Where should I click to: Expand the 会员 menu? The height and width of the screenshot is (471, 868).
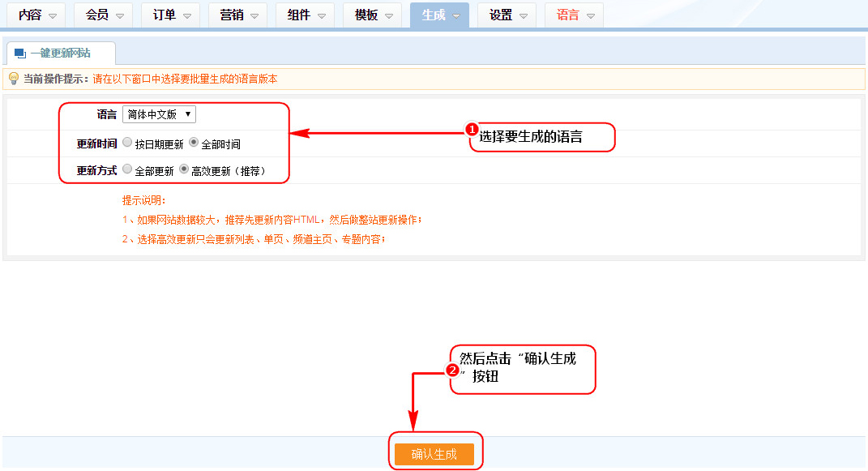[x=104, y=15]
